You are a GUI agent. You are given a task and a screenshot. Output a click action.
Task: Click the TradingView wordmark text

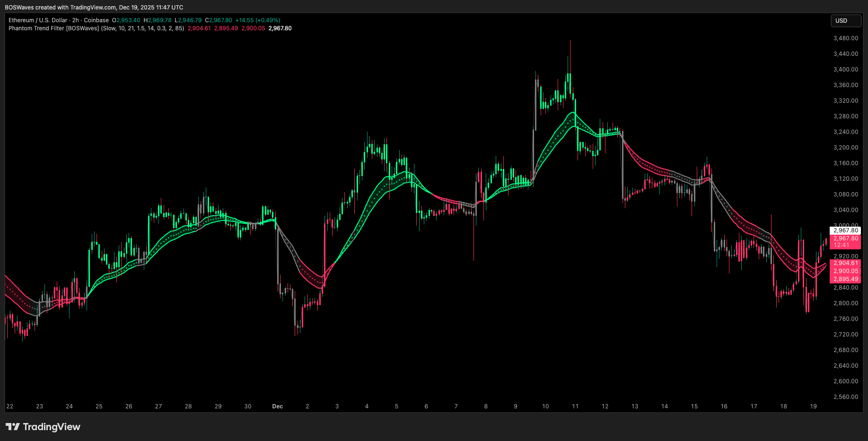pos(52,427)
